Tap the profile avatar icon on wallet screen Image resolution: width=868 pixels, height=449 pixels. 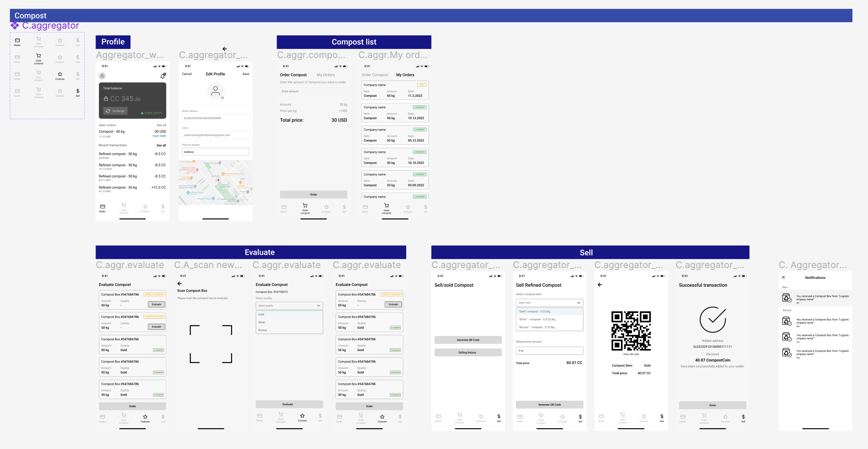point(102,76)
